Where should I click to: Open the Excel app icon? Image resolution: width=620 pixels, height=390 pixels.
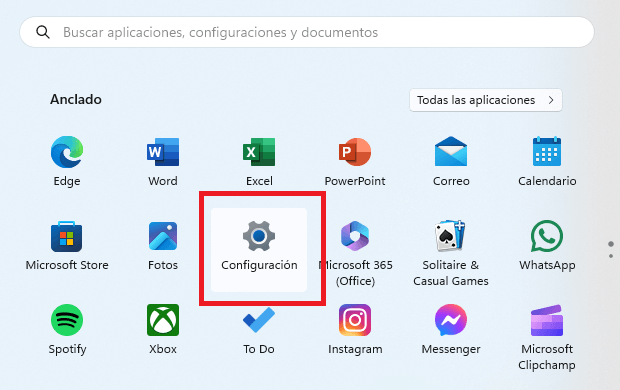tap(259, 152)
